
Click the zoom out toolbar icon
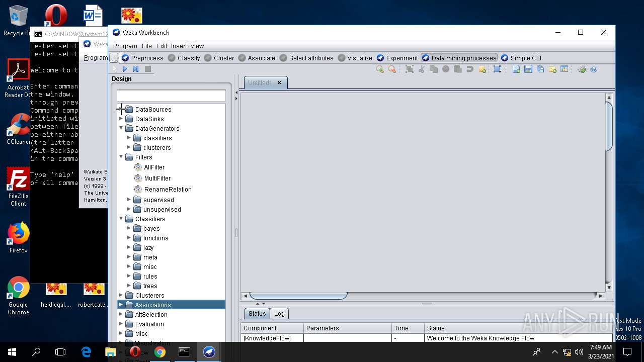[392, 69]
